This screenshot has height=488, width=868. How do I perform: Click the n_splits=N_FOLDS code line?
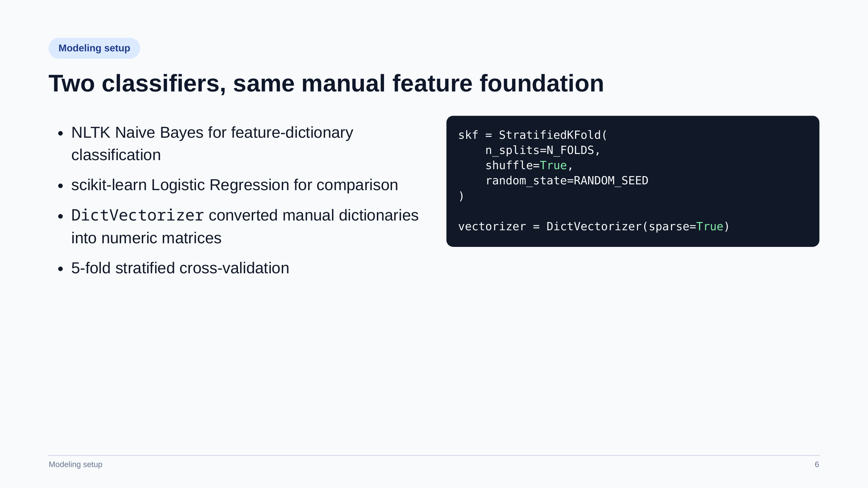point(542,150)
